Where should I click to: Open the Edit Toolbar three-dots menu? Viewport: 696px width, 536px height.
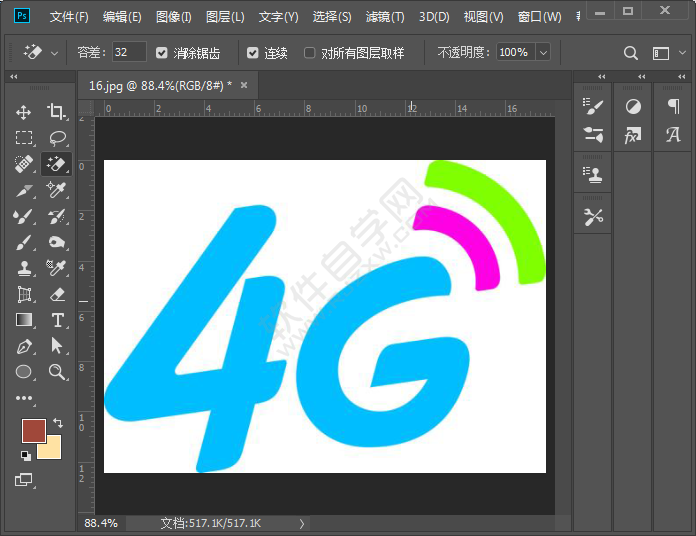click(24, 398)
